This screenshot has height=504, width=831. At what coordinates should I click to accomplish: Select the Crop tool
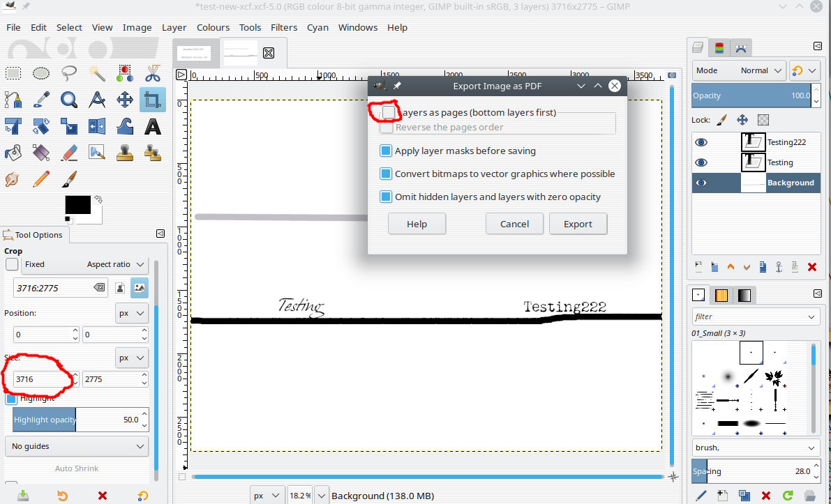pos(153,100)
